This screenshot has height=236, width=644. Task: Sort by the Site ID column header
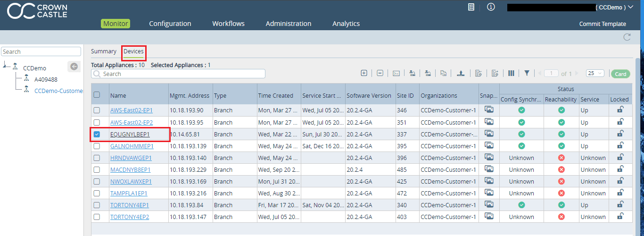coord(405,95)
